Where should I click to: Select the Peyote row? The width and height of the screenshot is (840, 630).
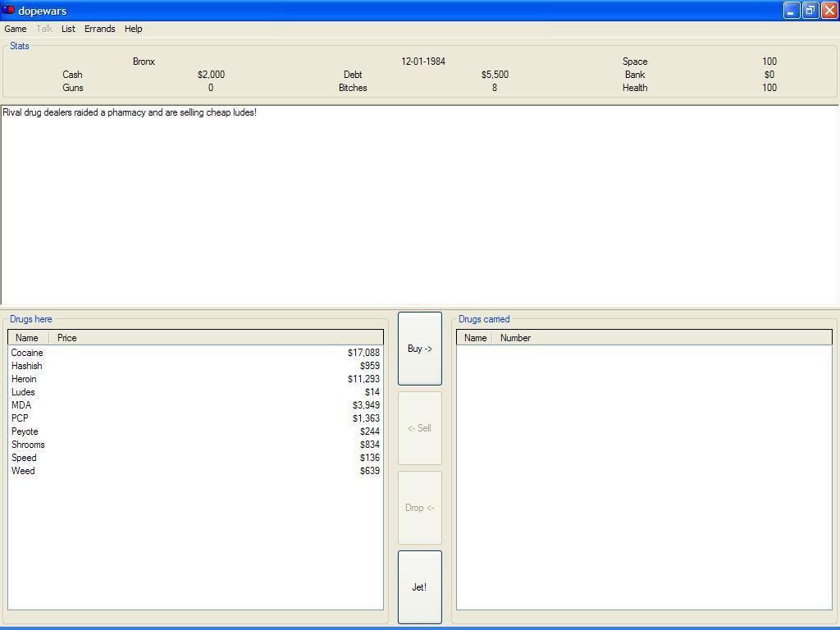25,431
